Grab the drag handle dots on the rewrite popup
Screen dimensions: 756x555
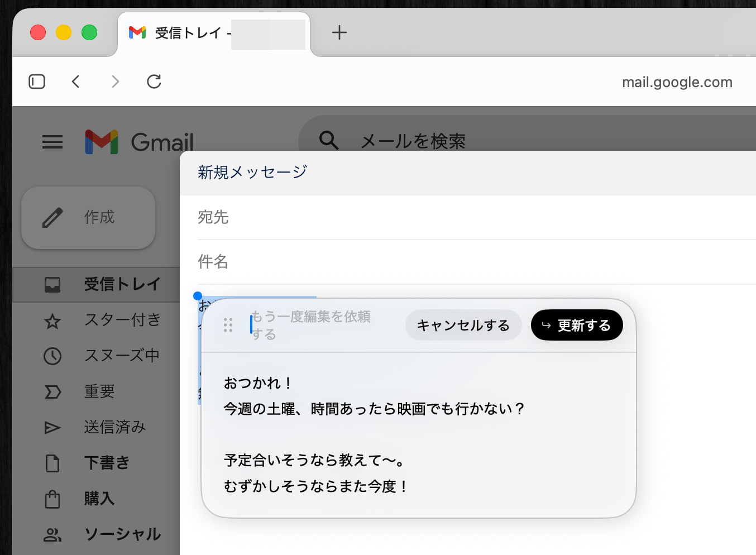click(228, 325)
